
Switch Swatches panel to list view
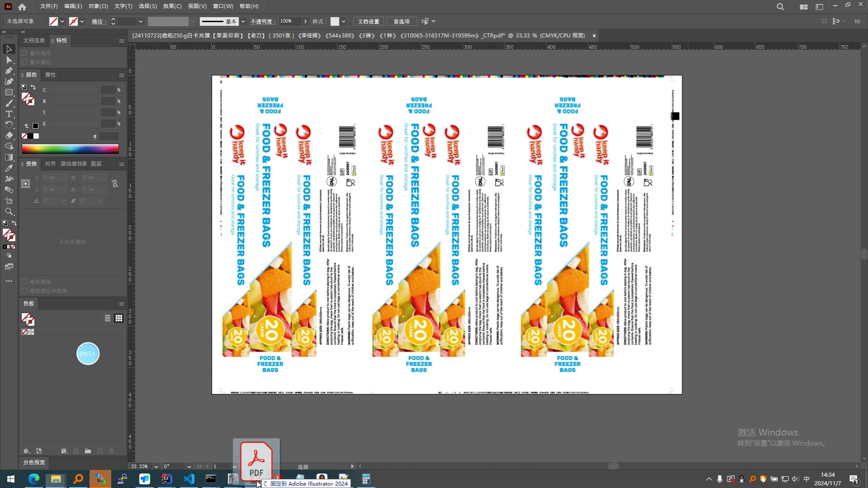click(x=108, y=318)
